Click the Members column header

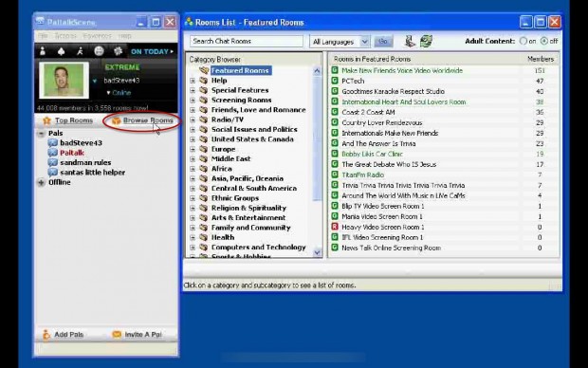540,59
